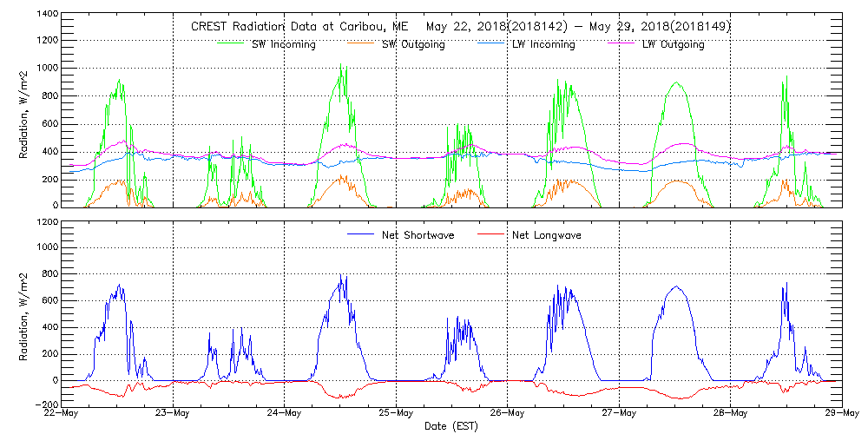Click the 28-May date tick label

coord(730,413)
